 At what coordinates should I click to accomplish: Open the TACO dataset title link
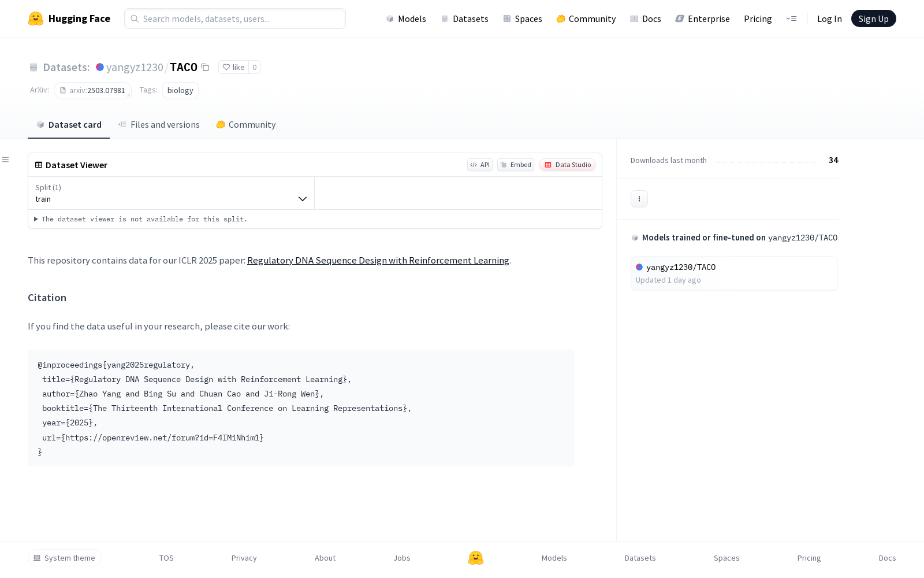[184, 67]
